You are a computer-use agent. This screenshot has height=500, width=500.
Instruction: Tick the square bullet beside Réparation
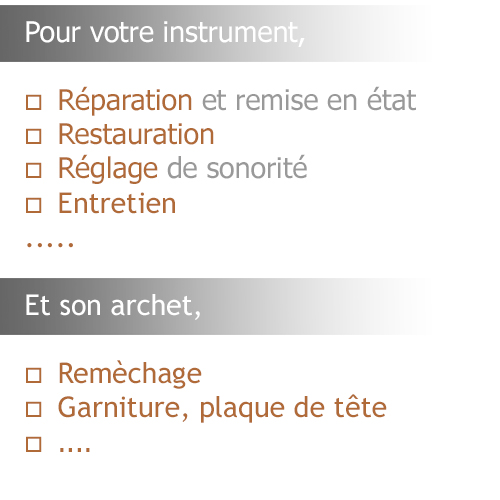coord(34,102)
